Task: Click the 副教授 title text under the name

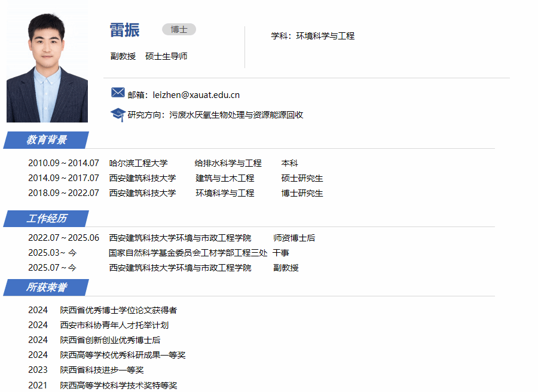Action: (123, 56)
